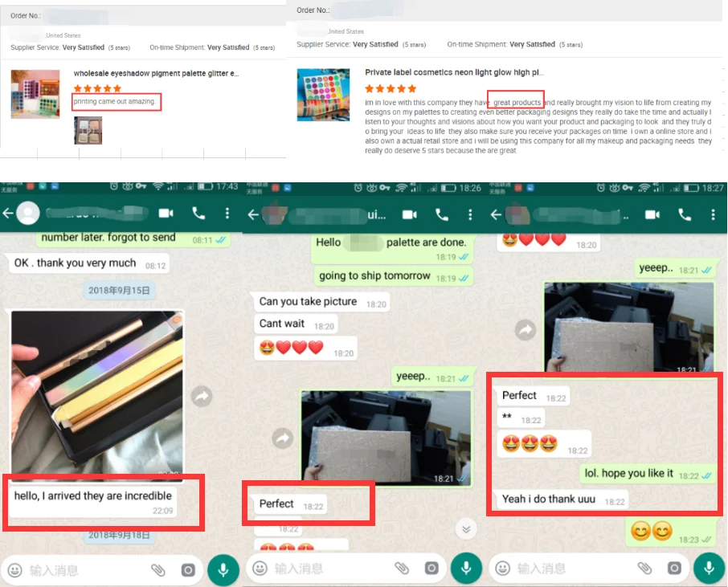Select 'yeeep..' message in the 18:26 chat
This screenshot has height=587, width=728.
pos(432,377)
